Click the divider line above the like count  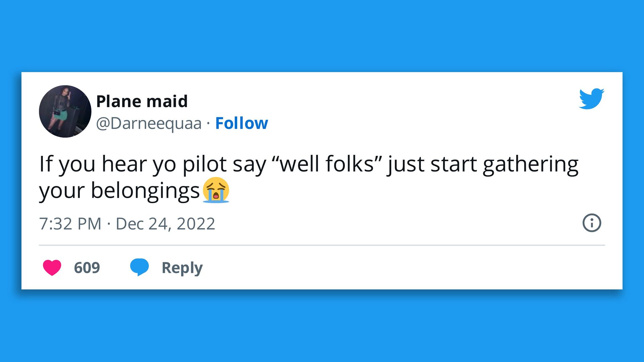[322, 245]
